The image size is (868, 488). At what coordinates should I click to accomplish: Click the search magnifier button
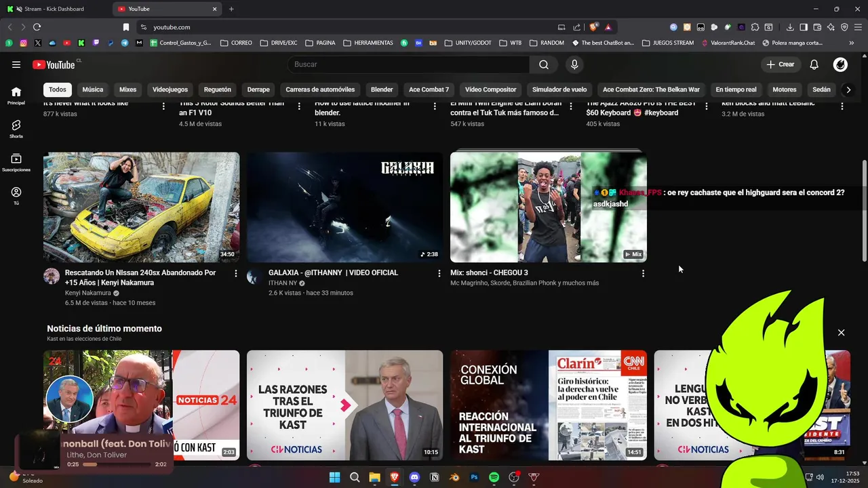point(544,64)
